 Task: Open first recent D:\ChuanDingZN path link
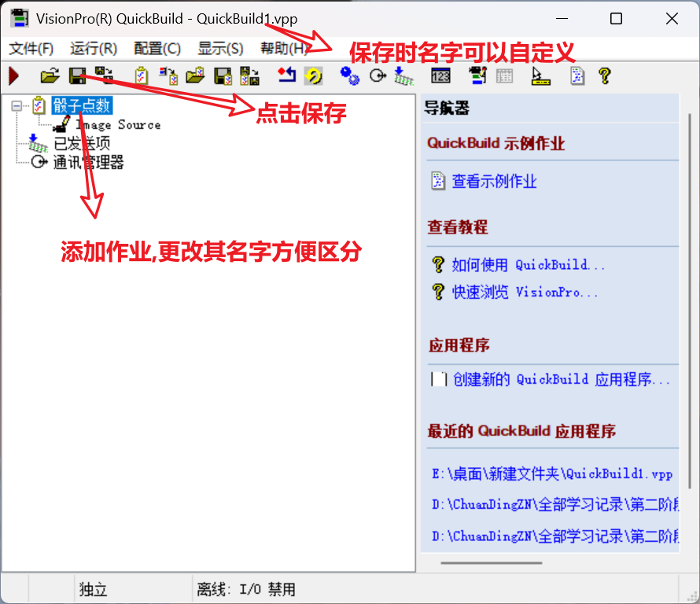pyautogui.click(x=555, y=504)
